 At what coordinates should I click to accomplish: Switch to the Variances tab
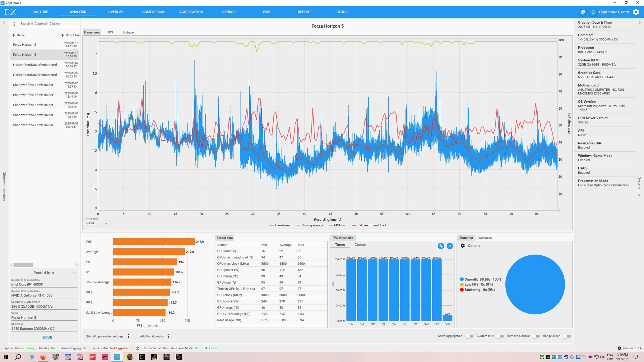coord(485,238)
